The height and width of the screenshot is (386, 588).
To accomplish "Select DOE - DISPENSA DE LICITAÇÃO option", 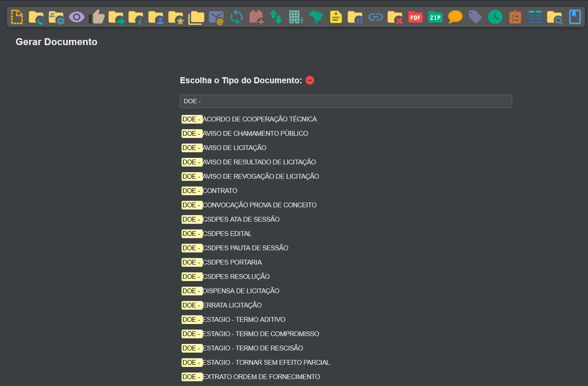I will click(231, 291).
